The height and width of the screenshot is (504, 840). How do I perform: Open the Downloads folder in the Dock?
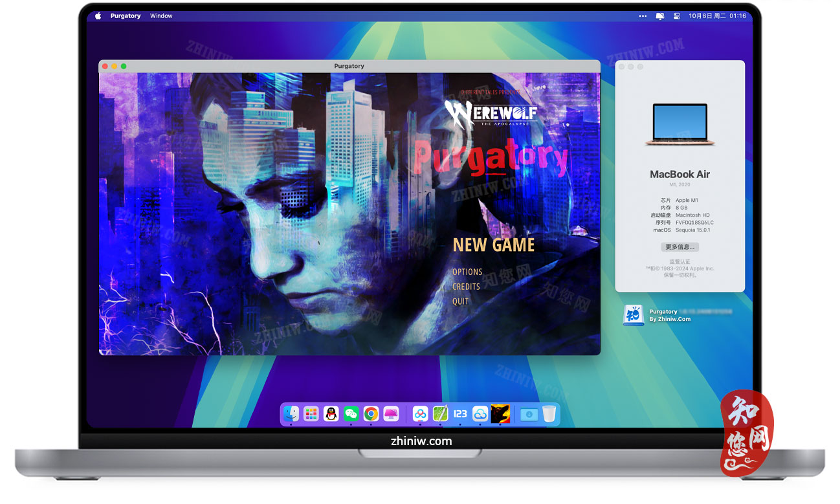click(x=529, y=413)
